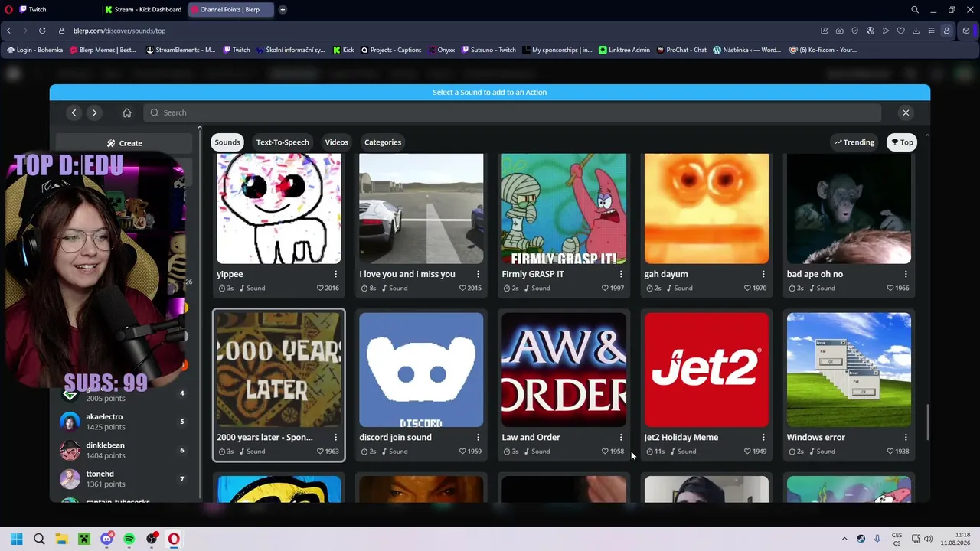Click the Opera translate page icon

(x=871, y=31)
